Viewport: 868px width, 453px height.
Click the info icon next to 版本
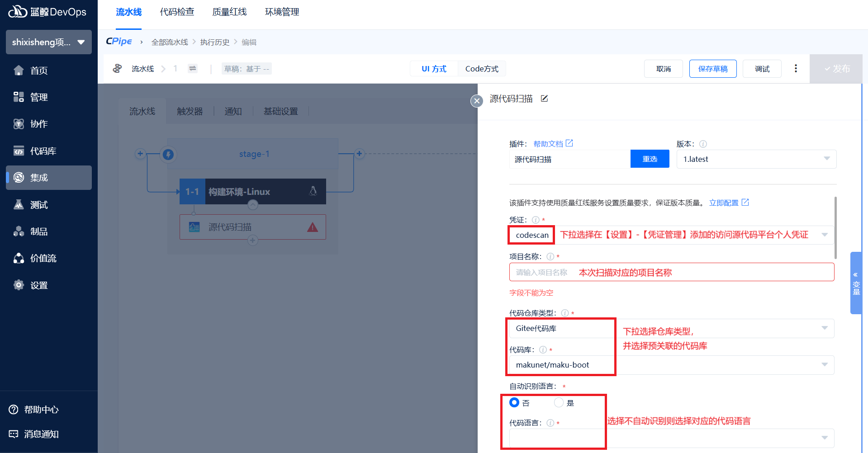click(703, 144)
